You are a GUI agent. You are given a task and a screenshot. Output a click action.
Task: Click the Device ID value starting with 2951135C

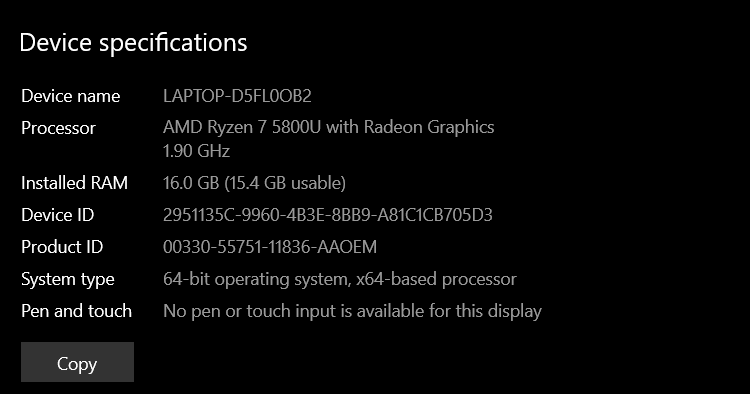328,215
